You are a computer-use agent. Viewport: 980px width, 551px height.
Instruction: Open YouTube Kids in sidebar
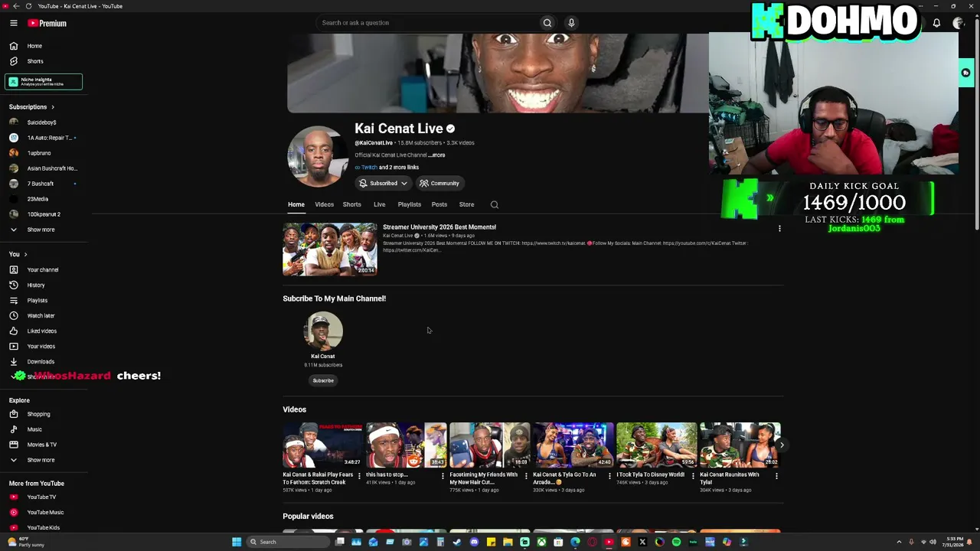(44, 527)
